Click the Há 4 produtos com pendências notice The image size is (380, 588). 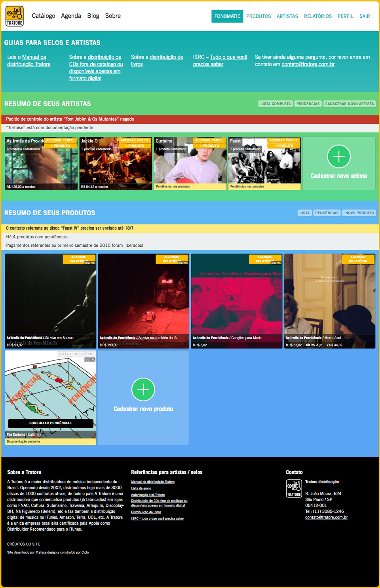pyautogui.click(x=190, y=237)
